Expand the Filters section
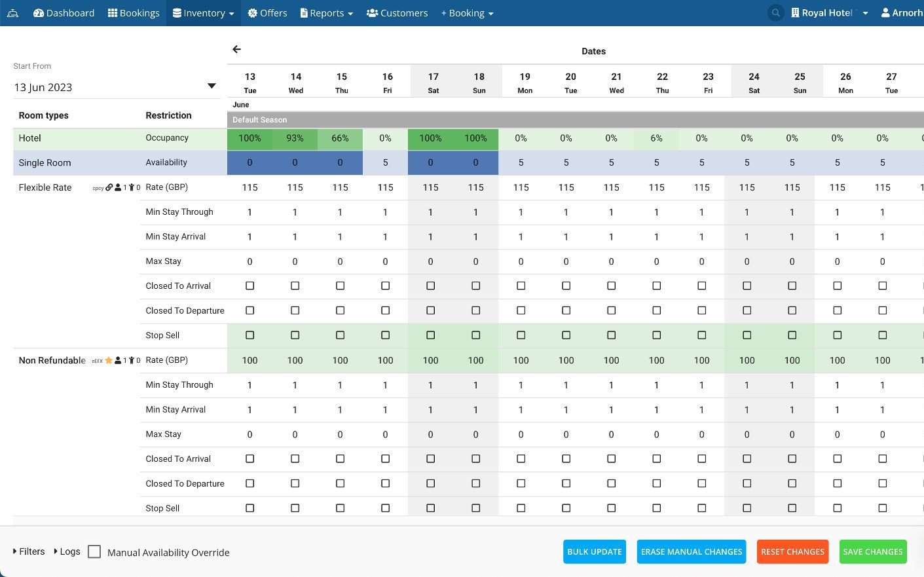924x577 pixels. [x=29, y=551]
